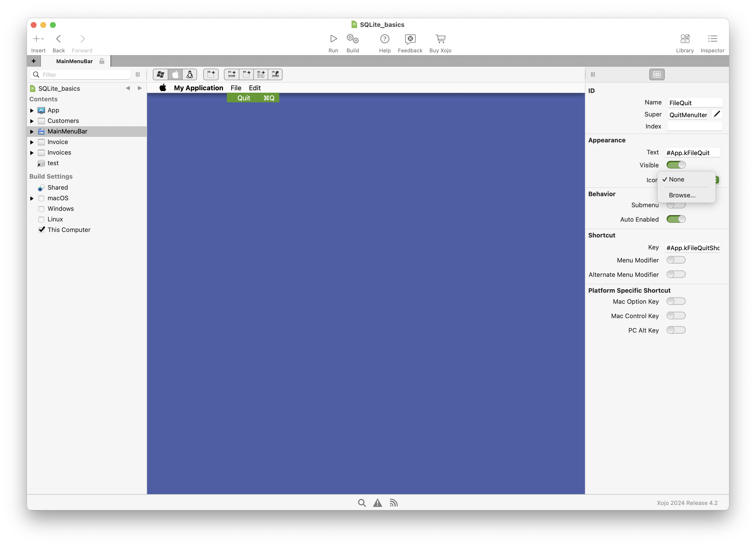Expand the MainMenuBar item

(x=32, y=132)
